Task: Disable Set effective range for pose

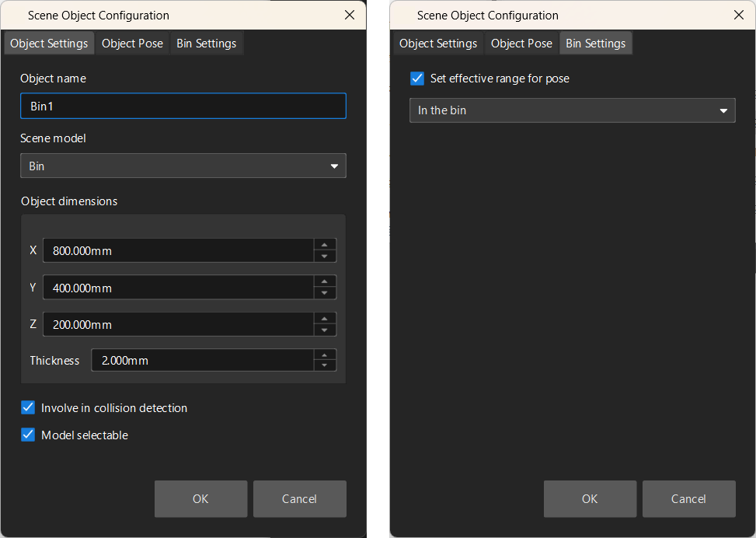Action: tap(417, 78)
